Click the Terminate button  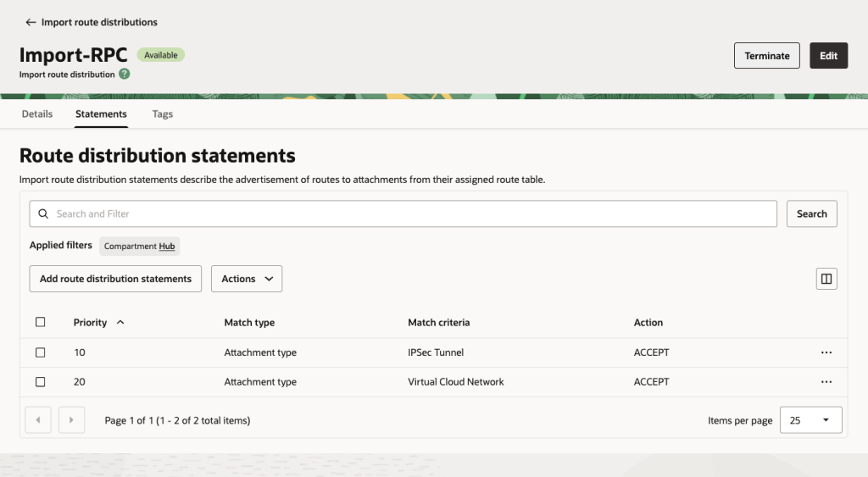pyautogui.click(x=766, y=56)
